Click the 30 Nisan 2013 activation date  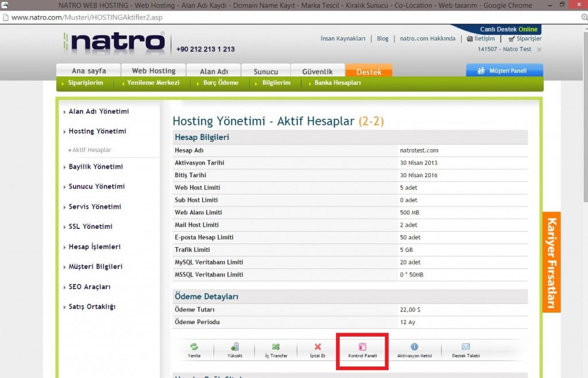click(x=419, y=163)
